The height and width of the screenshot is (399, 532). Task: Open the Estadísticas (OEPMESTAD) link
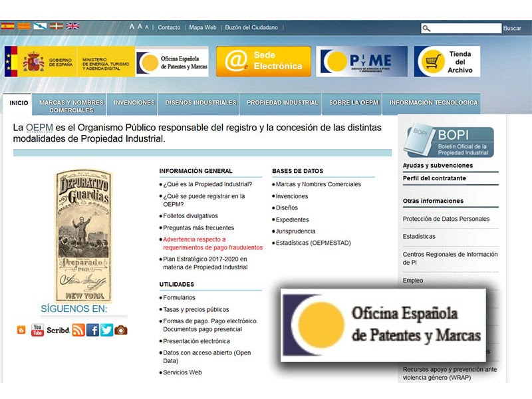(313, 243)
